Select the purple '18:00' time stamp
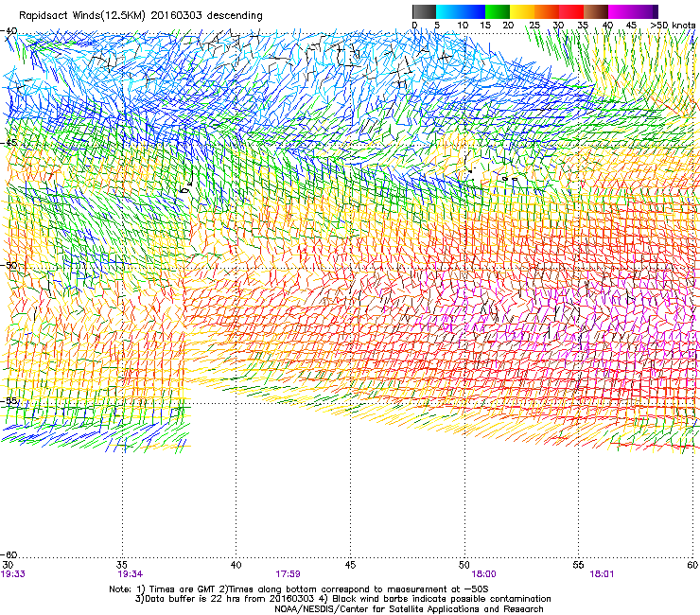Screen dimensions: 700x615 pos(484,574)
